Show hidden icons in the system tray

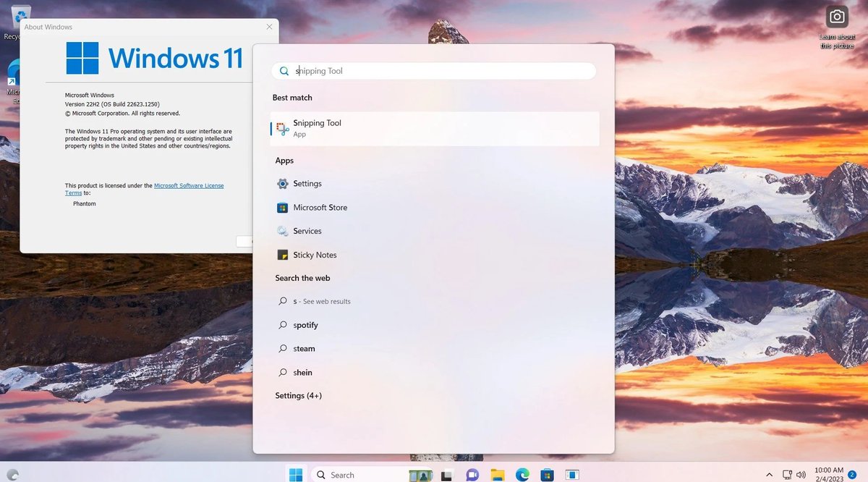[x=769, y=475]
